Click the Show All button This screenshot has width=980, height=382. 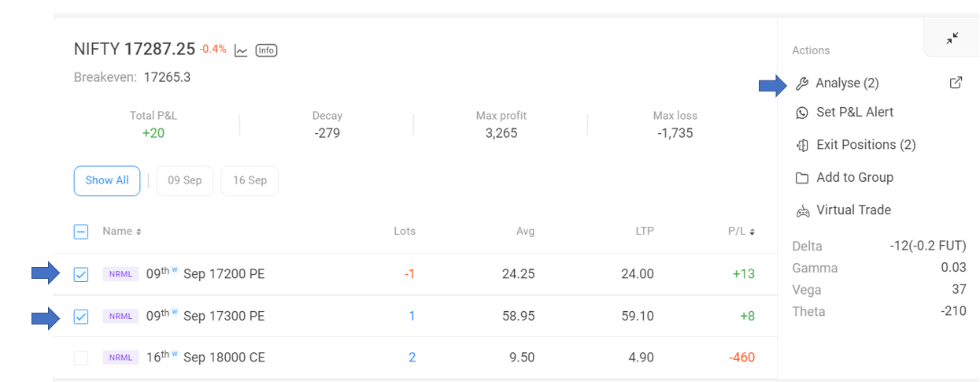(107, 180)
